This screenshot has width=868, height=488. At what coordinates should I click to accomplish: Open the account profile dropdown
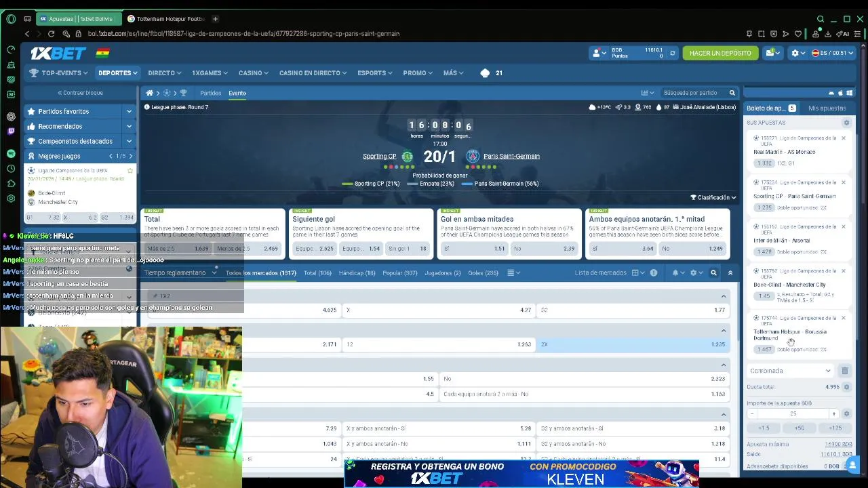click(x=599, y=53)
